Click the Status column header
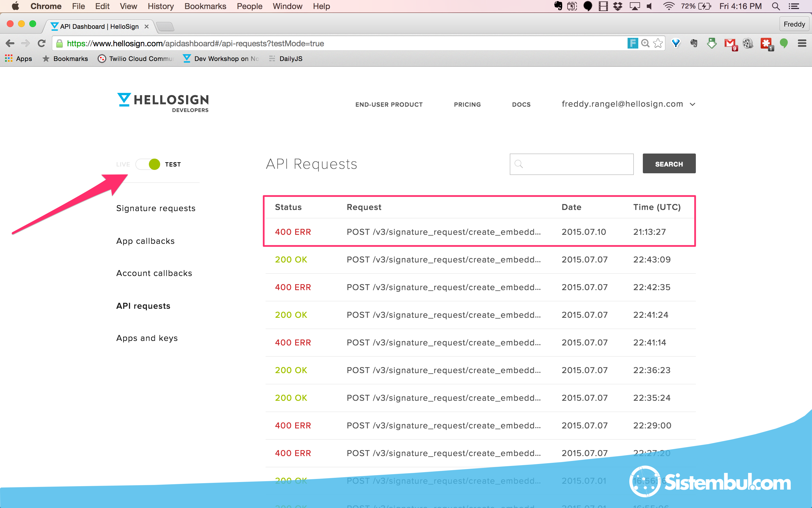The image size is (812, 508). (x=288, y=207)
